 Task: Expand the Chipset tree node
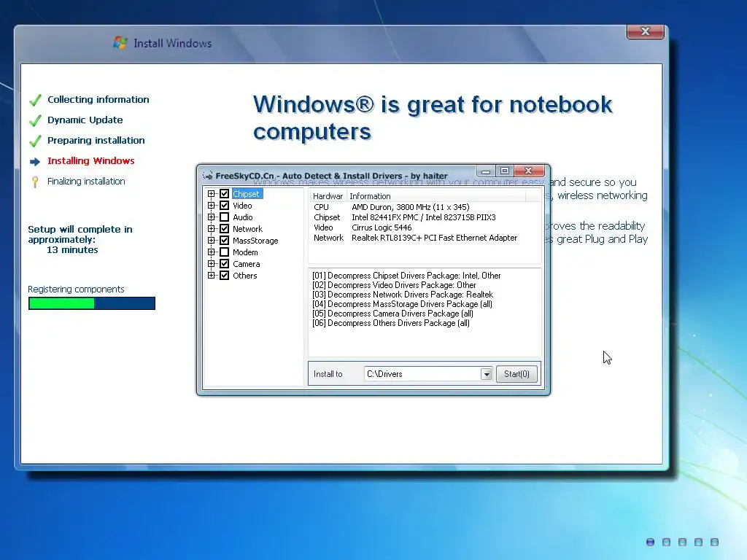pos(211,194)
